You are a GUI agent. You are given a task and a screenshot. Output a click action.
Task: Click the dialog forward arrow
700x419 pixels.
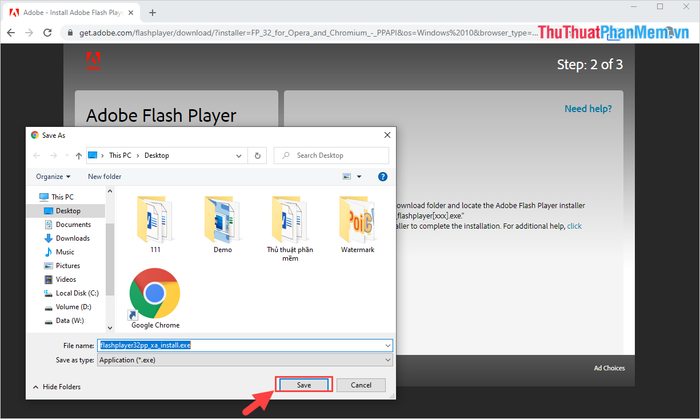pos(53,156)
